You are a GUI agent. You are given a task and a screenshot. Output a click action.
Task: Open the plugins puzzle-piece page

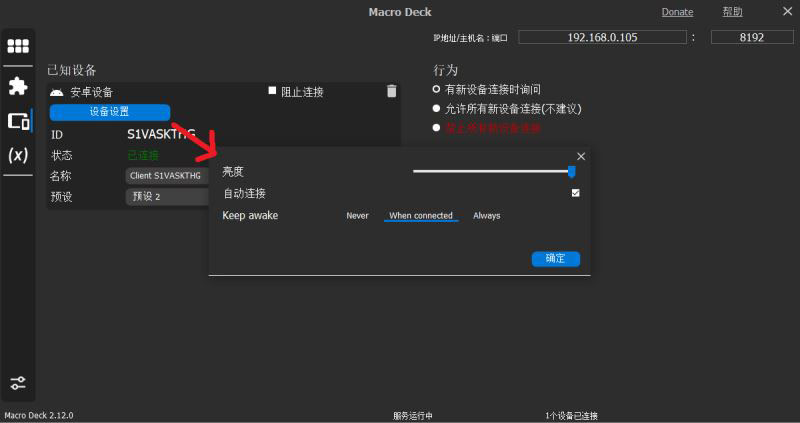[x=18, y=85]
